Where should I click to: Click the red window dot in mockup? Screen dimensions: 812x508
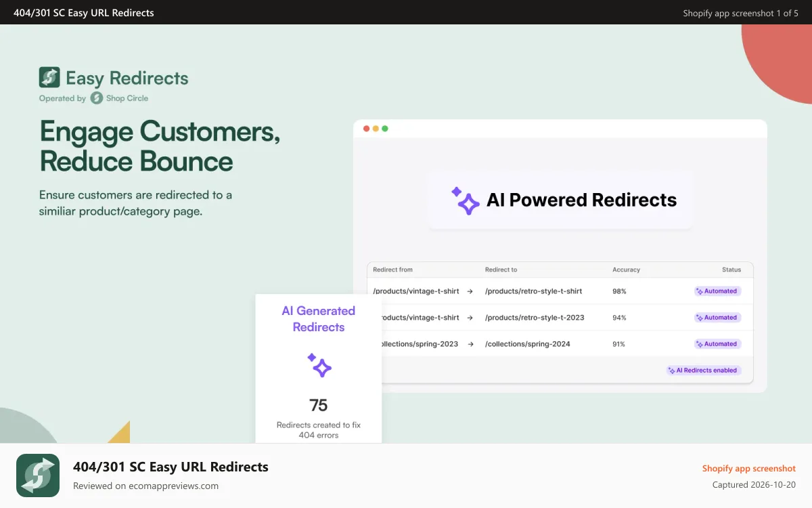(366, 129)
